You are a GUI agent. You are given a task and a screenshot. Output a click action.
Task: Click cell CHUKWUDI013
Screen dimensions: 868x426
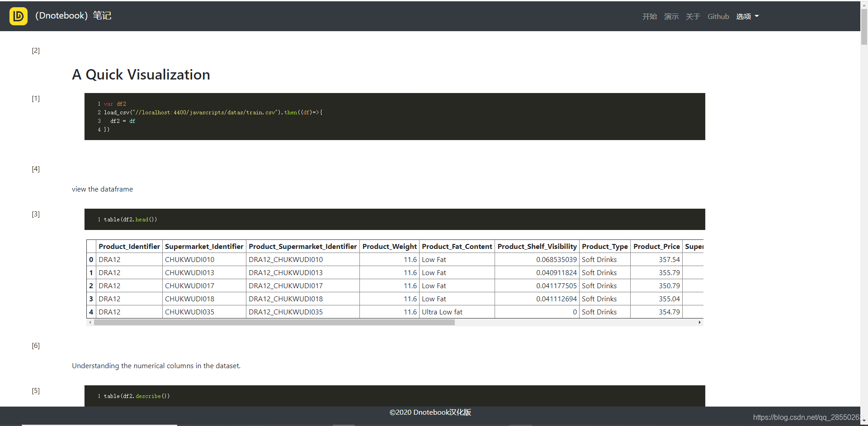click(204, 273)
